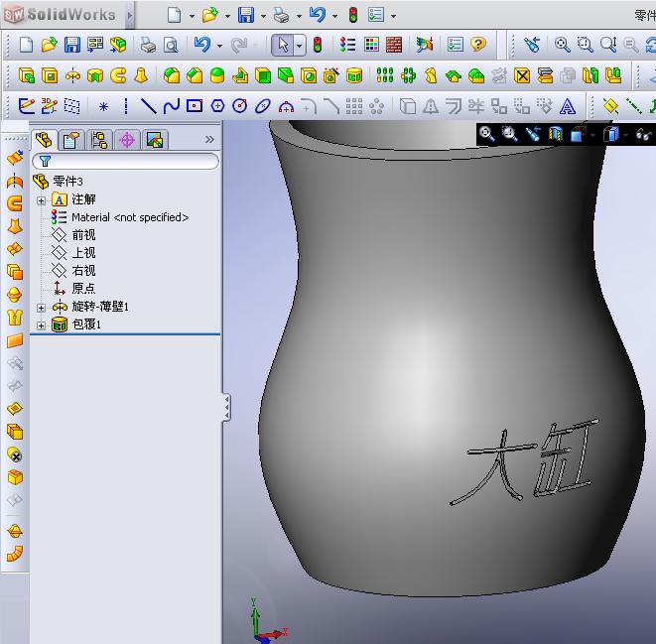This screenshot has height=644, width=656.
Task: Click the 大缸 wrapped text on model
Action: pos(524,462)
